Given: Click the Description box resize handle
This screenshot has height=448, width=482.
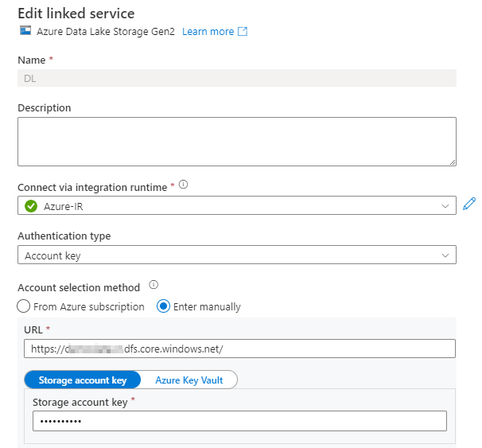Looking at the screenshot, I should click(x=453, y=162).
